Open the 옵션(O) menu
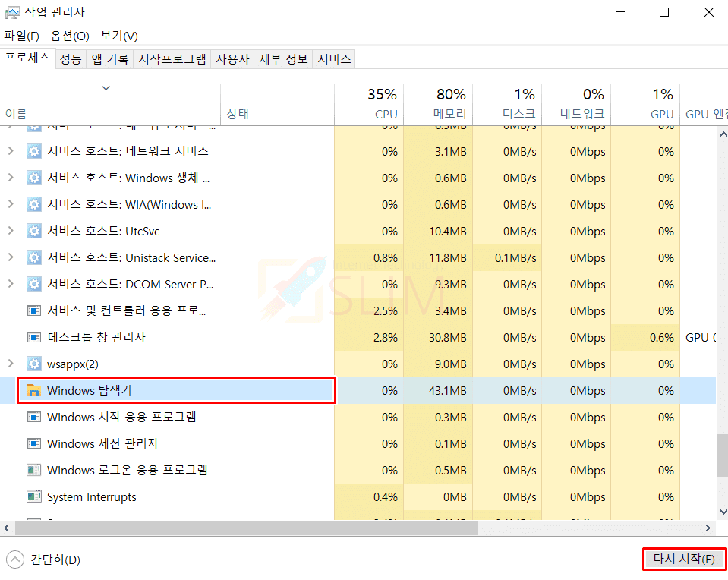728x580 pixels. pos(70,36)
